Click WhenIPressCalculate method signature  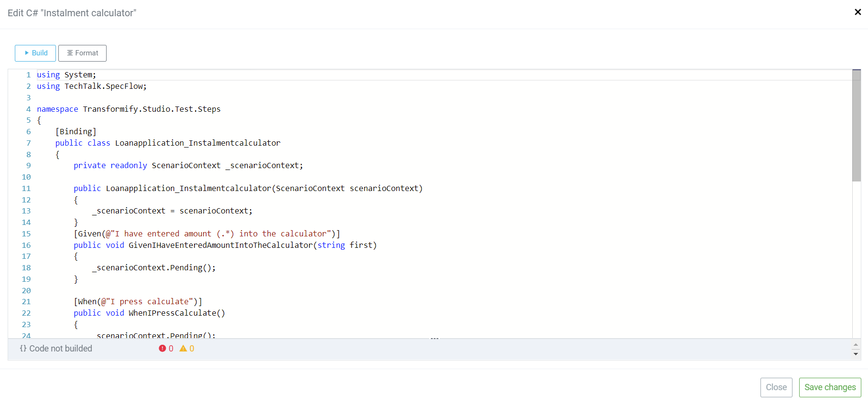click(149, 313)
